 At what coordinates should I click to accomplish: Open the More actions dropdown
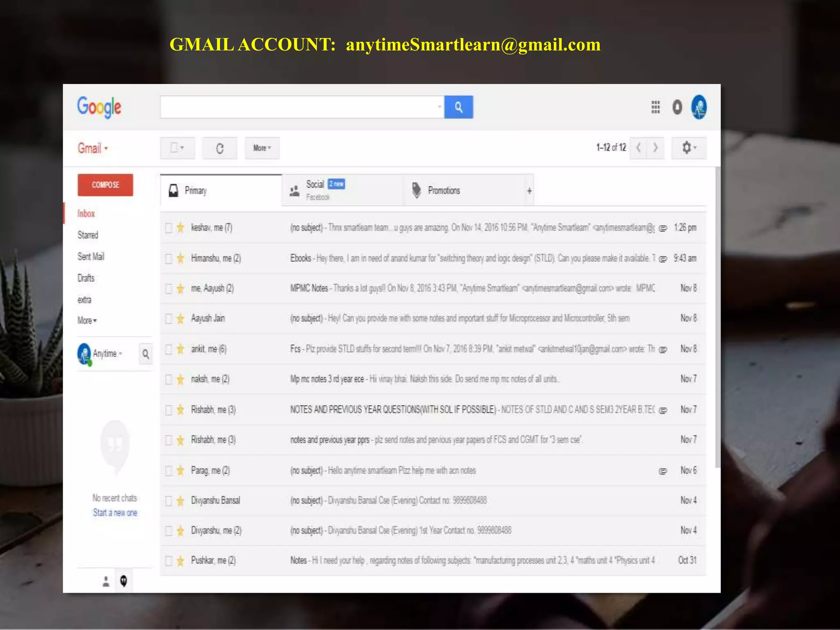pyautogui.click(x=262, y=148)
